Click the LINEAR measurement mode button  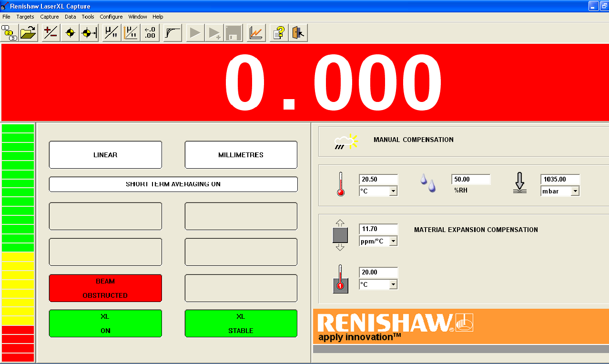tap(105, 155)
